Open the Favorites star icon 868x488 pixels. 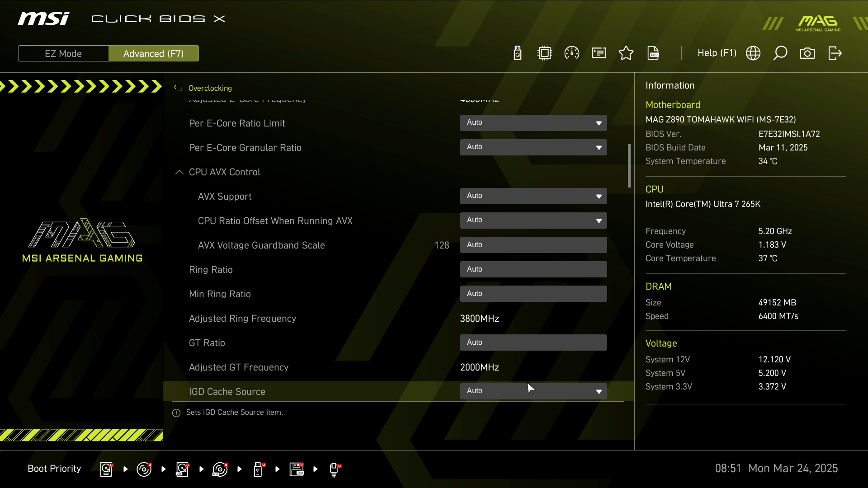coord(626,53)
